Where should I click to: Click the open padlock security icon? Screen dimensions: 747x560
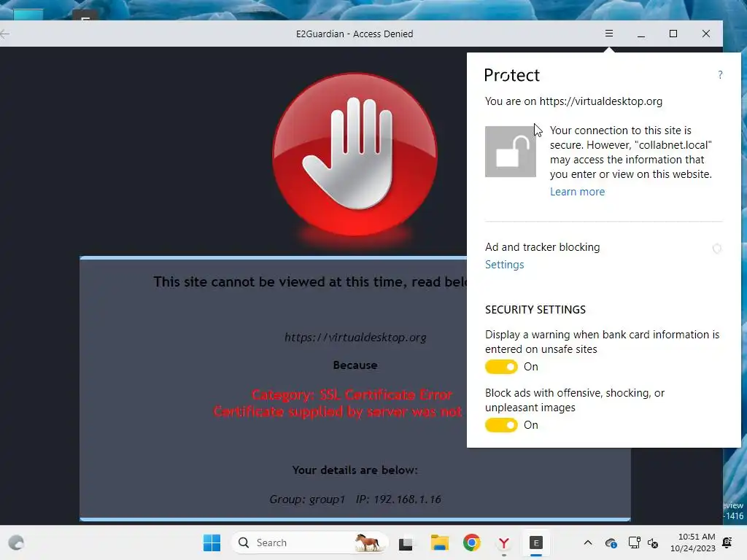tap(510, 152)
